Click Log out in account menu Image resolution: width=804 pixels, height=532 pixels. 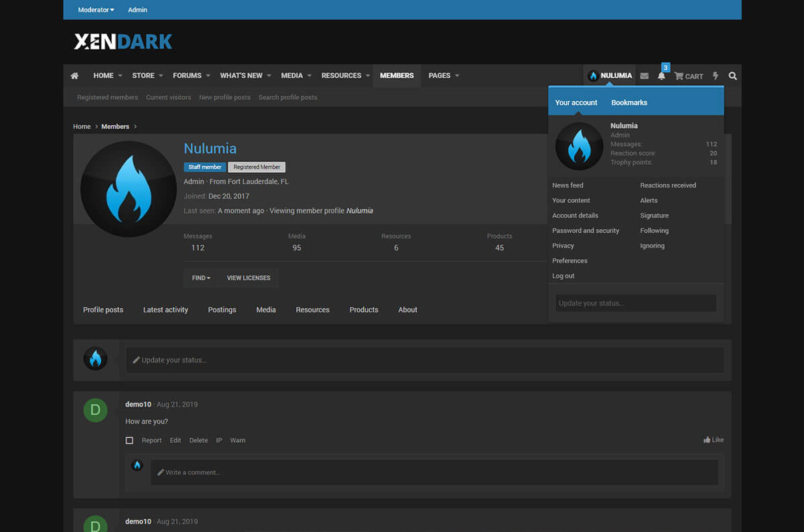[563, 276]
